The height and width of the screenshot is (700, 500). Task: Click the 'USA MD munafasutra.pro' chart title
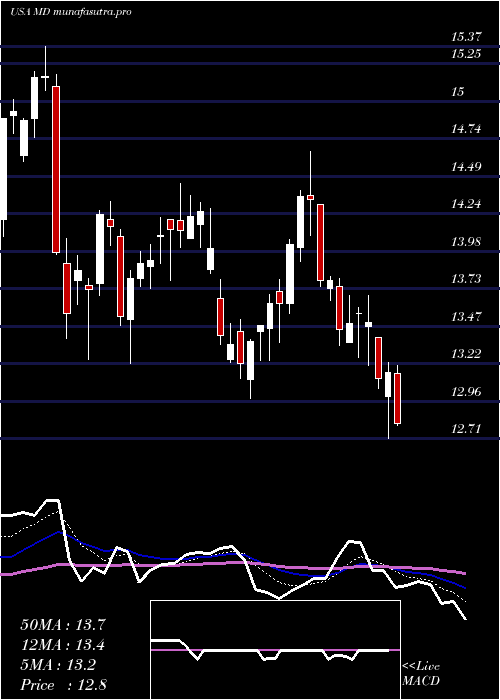tap(71, 12)
